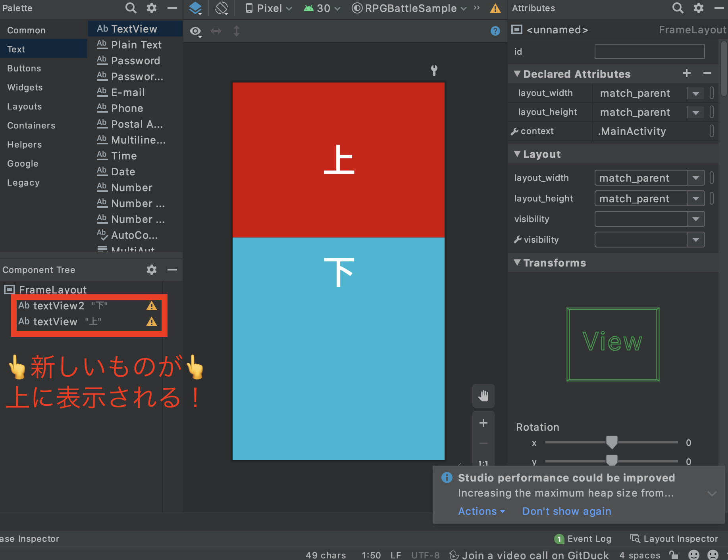Select the blue 下 view in the preview
The height and width of the screenshot is (560, 728).
click(338, 349)
